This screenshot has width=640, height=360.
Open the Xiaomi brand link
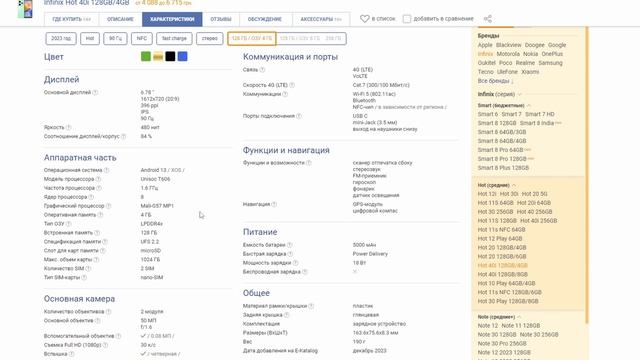(x=530, y=72)
